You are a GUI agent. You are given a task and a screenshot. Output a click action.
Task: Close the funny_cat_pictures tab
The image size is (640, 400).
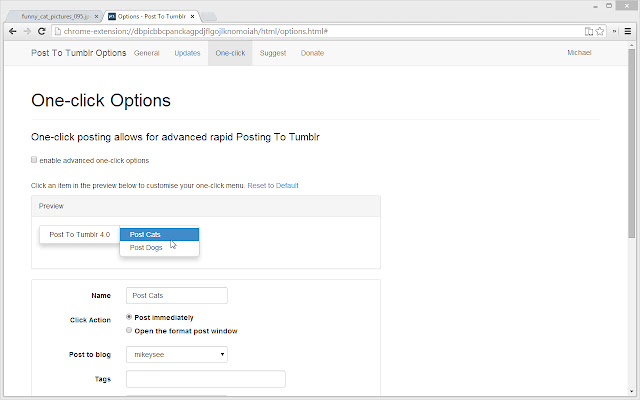pos(96,16)
